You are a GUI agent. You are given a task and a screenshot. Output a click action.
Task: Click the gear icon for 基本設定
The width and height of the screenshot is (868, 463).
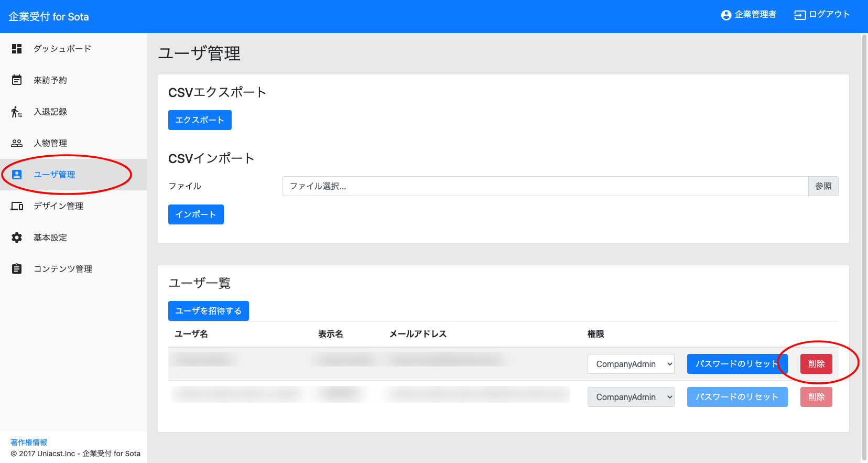[x=17, y=238]
